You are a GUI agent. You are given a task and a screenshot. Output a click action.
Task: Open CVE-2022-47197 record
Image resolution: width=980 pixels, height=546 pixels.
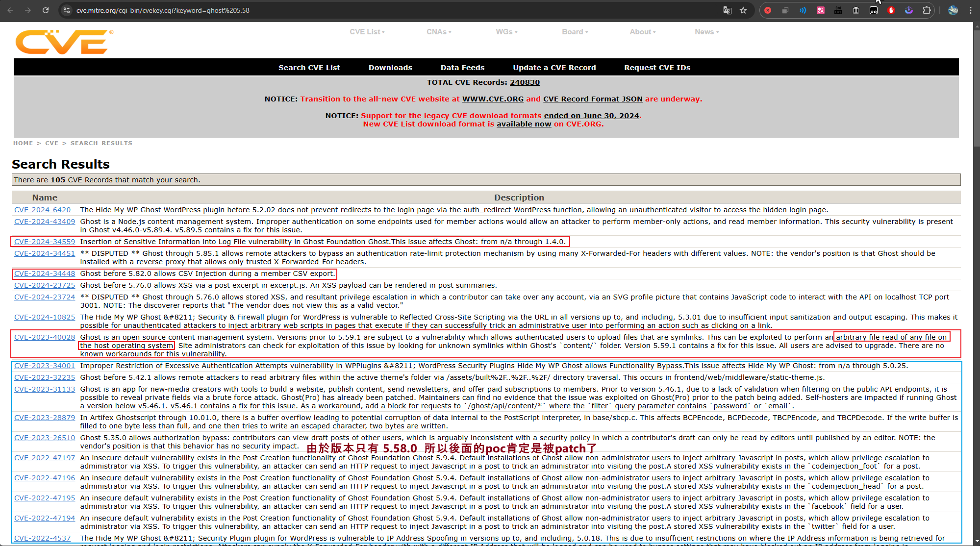coord(45,458)
